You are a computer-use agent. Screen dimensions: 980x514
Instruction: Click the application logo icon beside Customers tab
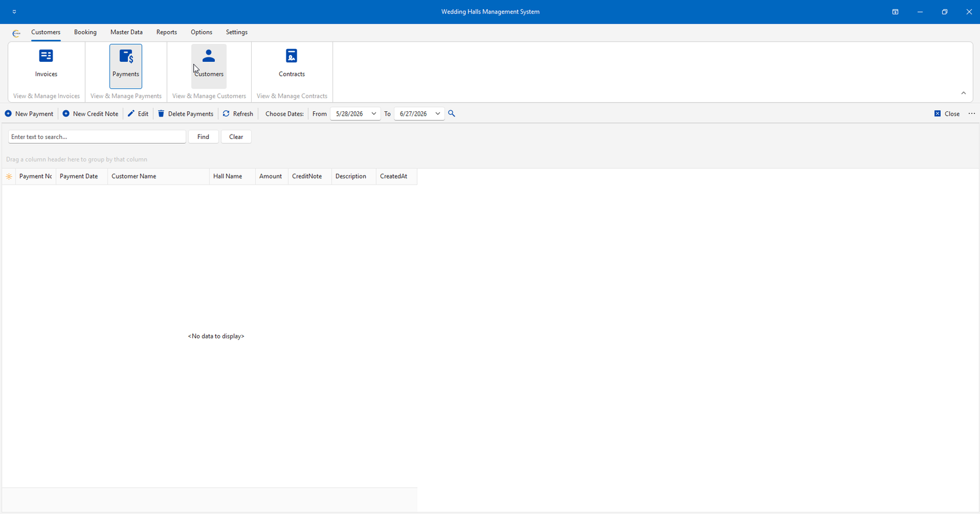click(16, 33)
